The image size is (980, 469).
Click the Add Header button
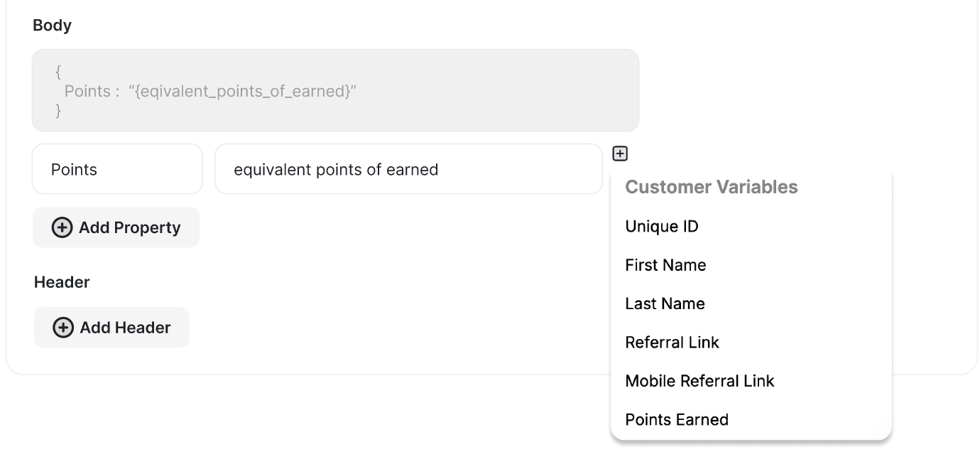111,328
